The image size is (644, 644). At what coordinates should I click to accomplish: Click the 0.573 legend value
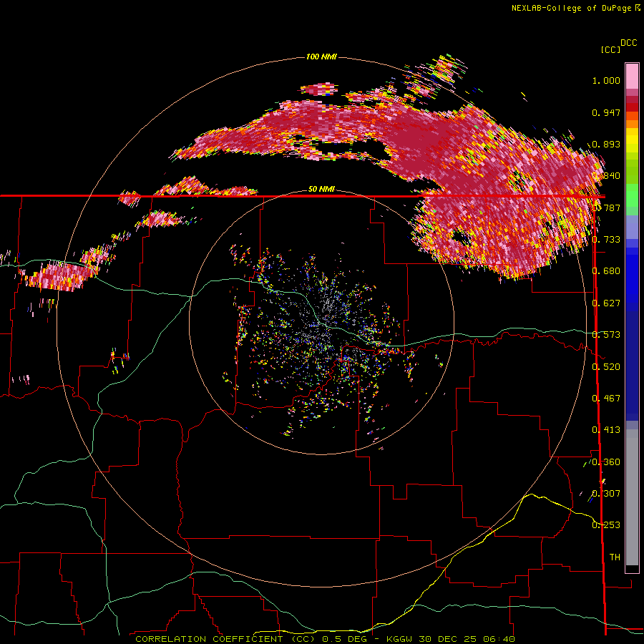click(x=606, y=335)
